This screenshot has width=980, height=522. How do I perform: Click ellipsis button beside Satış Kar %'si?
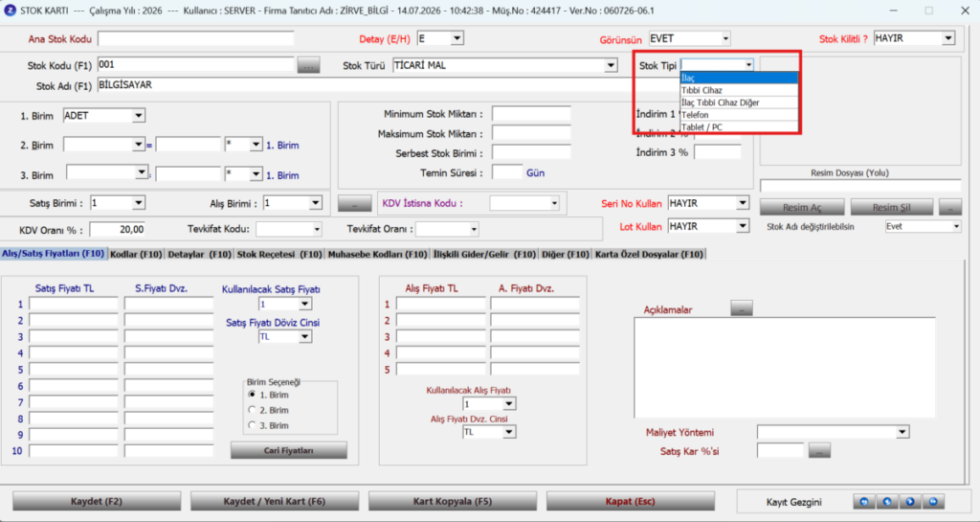pos(819,450)
